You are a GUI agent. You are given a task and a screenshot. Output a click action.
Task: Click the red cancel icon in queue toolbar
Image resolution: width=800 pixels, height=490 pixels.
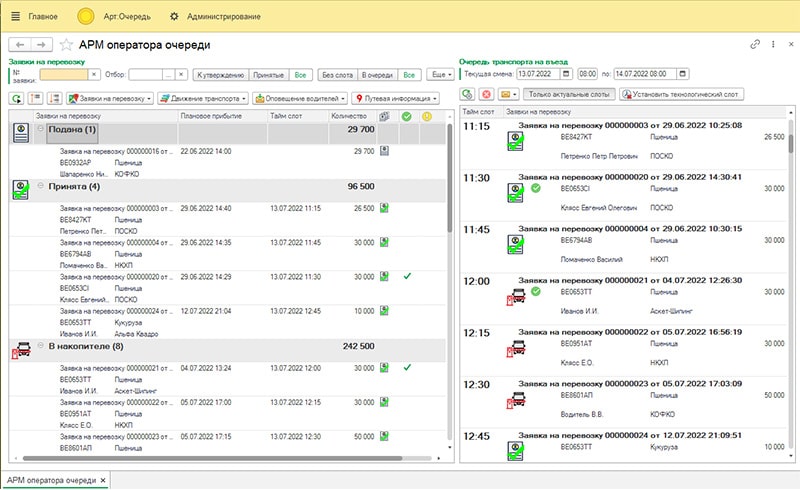tap(486, 94)
